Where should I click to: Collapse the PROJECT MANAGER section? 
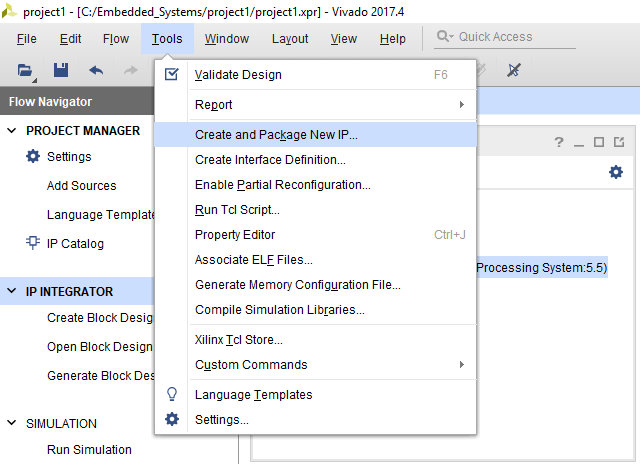coord(12,131)
